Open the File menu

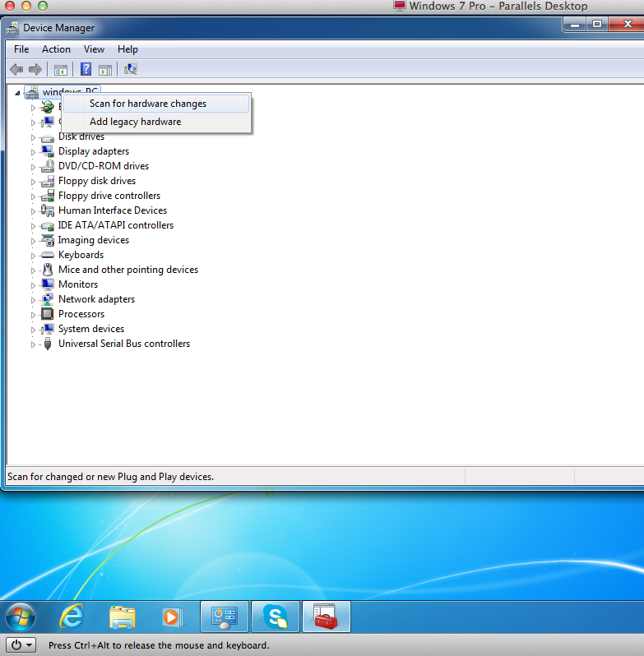click(21, 49)
